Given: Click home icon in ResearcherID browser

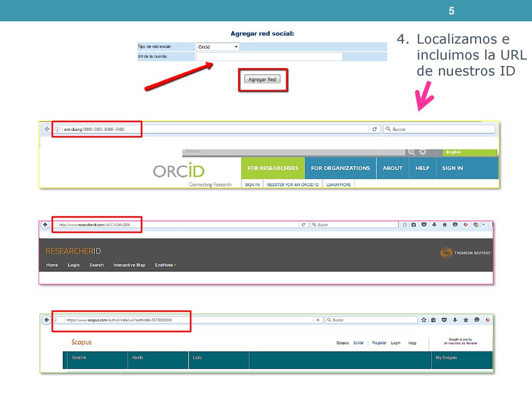Looking at the screenshot, I should (x=445, y=224).
